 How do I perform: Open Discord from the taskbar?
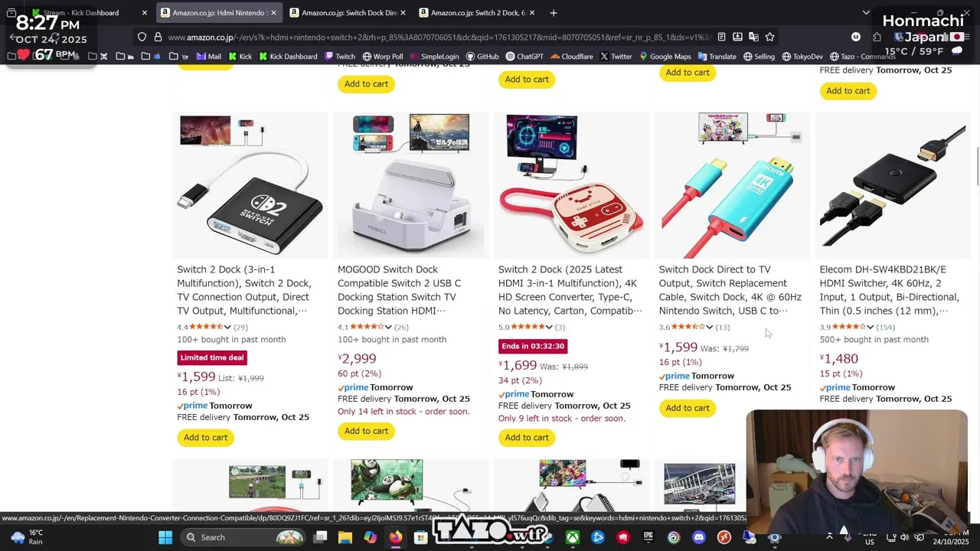[x=698, y=537]
